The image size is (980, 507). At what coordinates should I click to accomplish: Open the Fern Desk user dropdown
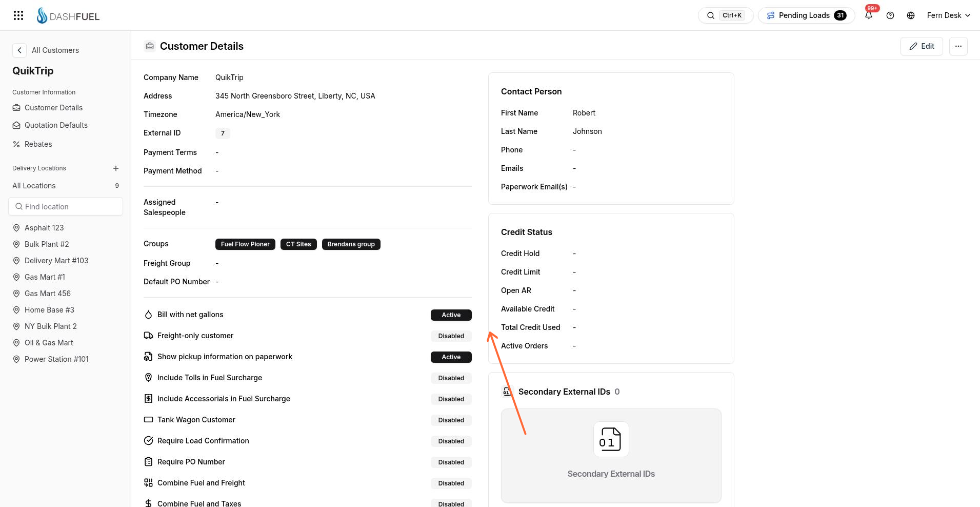[948, 15]
